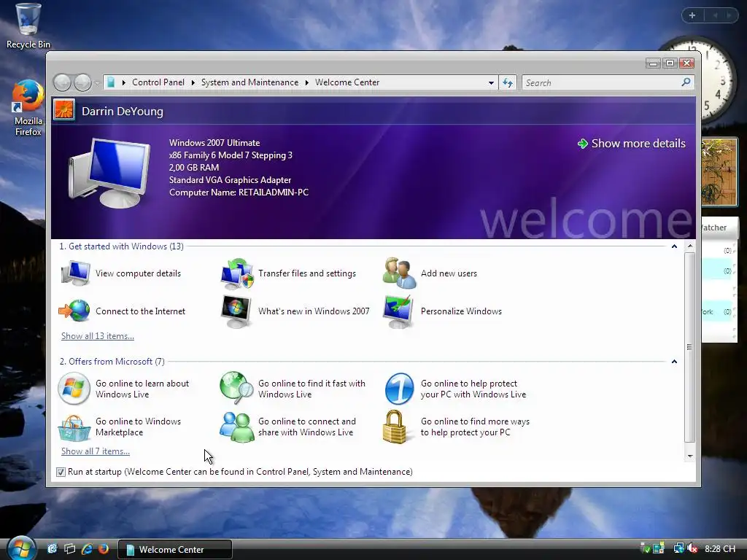The width and height of the screenshot is (747, 560).
Task: Click Show all 13 items link
Action: (98, 335)
